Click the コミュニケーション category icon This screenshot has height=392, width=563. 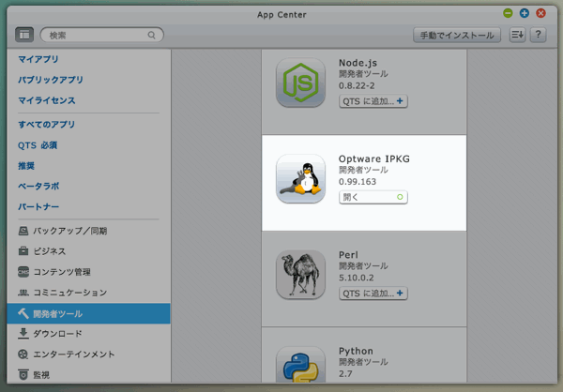pyautogui.click(x=23, y=293)
